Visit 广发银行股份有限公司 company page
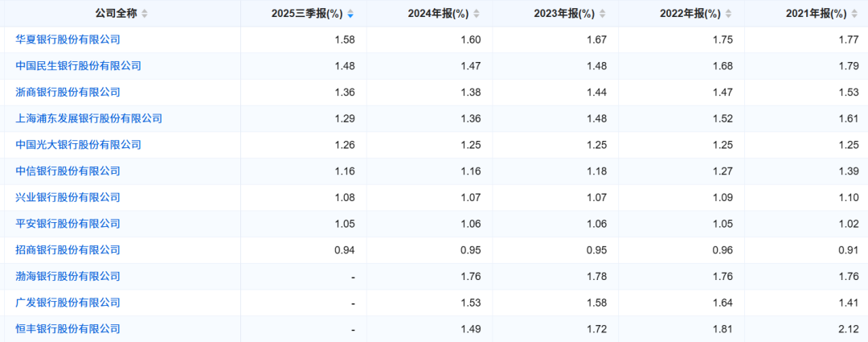 click(x=68, y=303)
